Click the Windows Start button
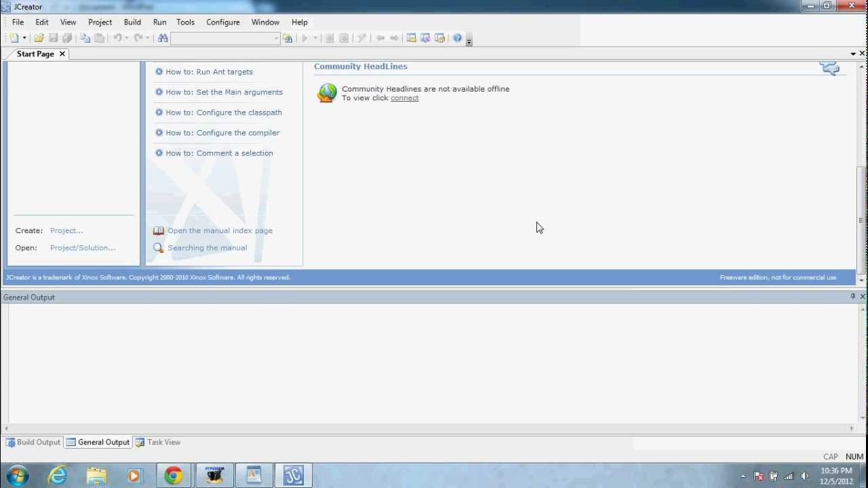Screen dimensions: 868x488 pos(17,476)
